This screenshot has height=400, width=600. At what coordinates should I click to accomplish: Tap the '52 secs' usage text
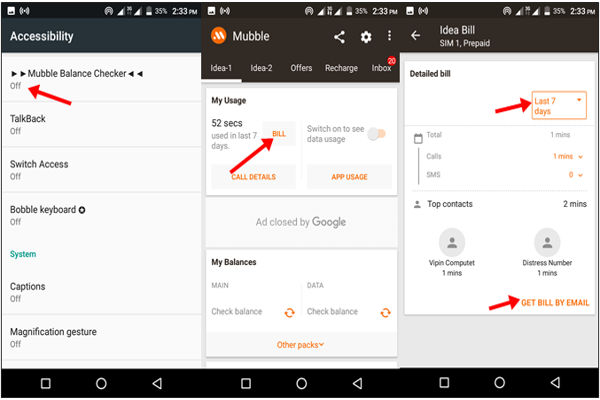227,123
